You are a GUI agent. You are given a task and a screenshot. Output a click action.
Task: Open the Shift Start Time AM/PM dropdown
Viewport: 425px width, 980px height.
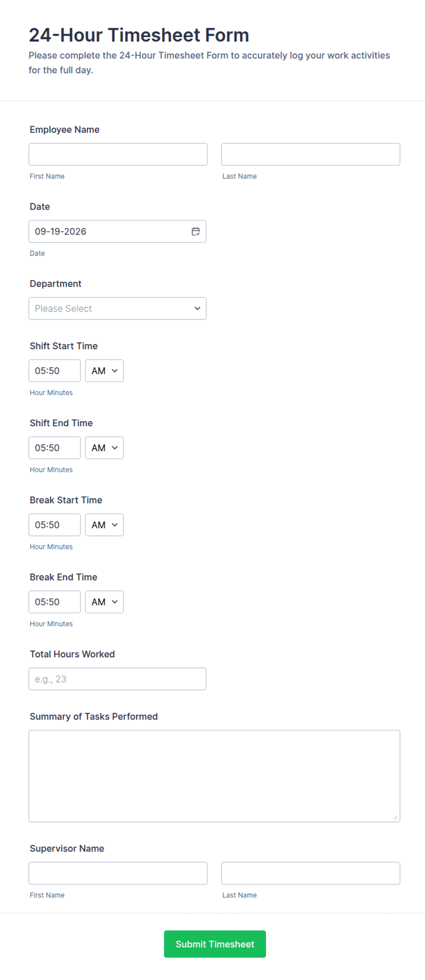104,371
